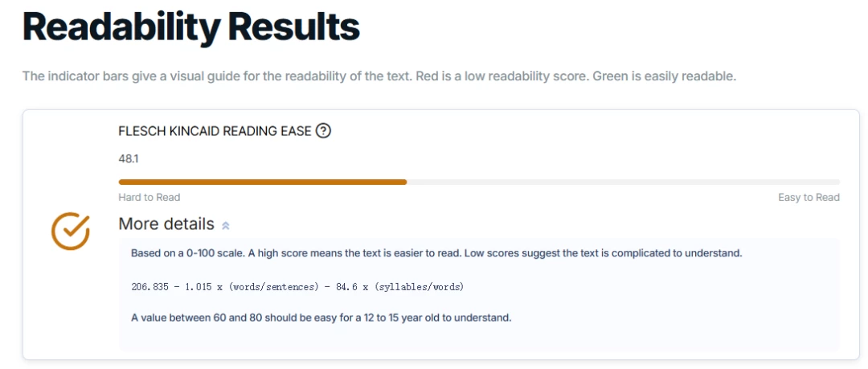Image resolution: width=868 pixels, height=369 pixels.
Task: Click the 0-100 scale explanation sentence
Action: [436, 253]
